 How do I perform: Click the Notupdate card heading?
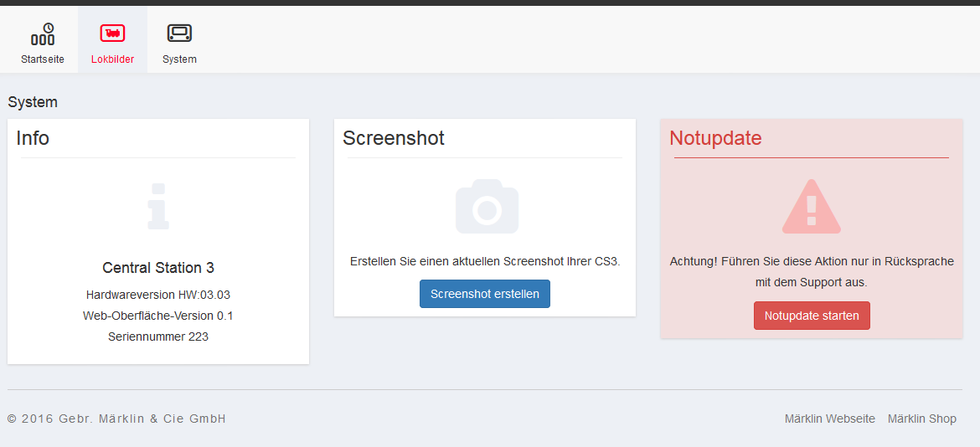point(715,138)
